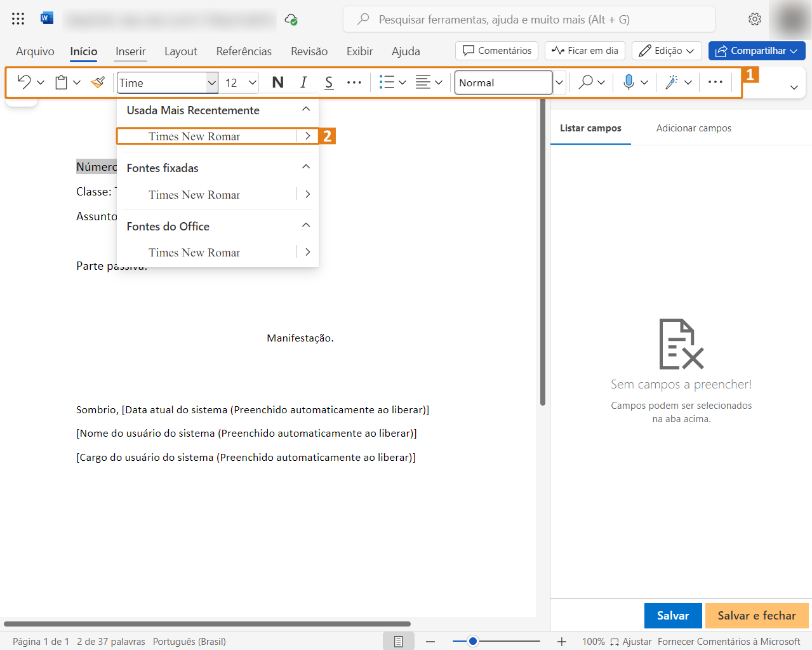Image resolution: width=812 pixels, height=650 pixels.
Task: Click the magnifier Find icon
Action: (586, 82)
